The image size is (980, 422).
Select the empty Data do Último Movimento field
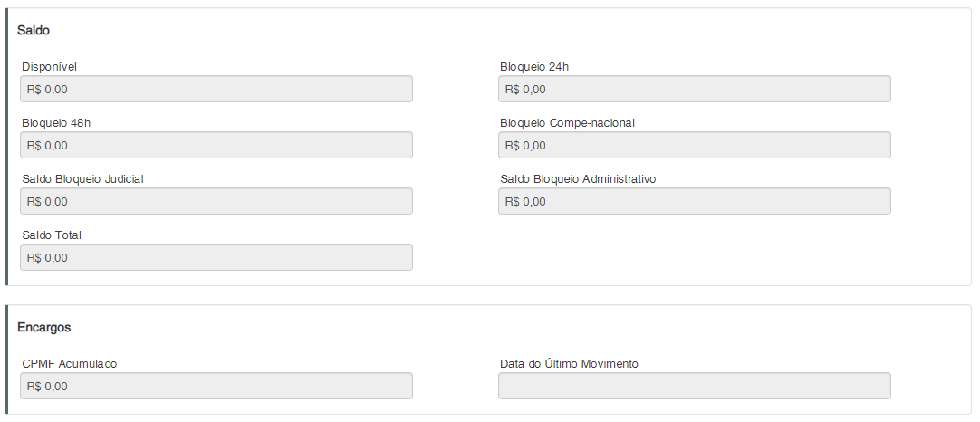pyautogui.click(x=694, y=386)
